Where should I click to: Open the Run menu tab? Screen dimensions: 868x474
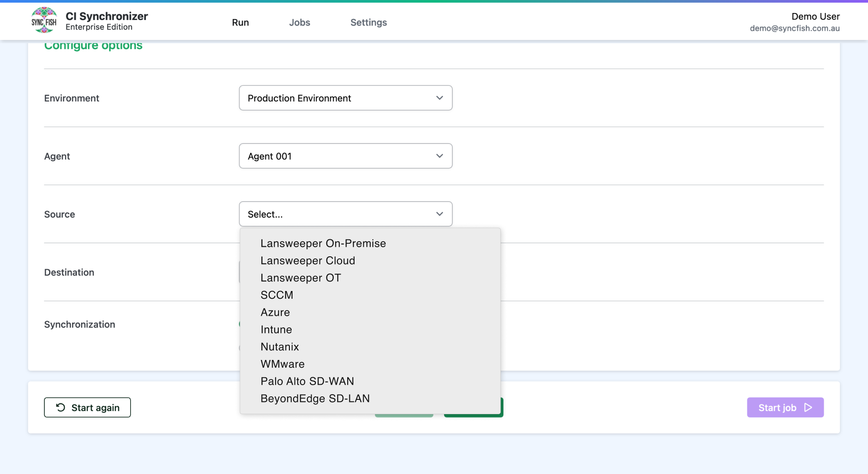240,23
